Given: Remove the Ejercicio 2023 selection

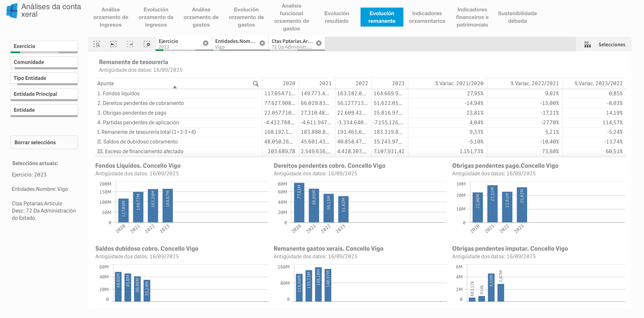Looking at the screenshot, I should 206,43.
